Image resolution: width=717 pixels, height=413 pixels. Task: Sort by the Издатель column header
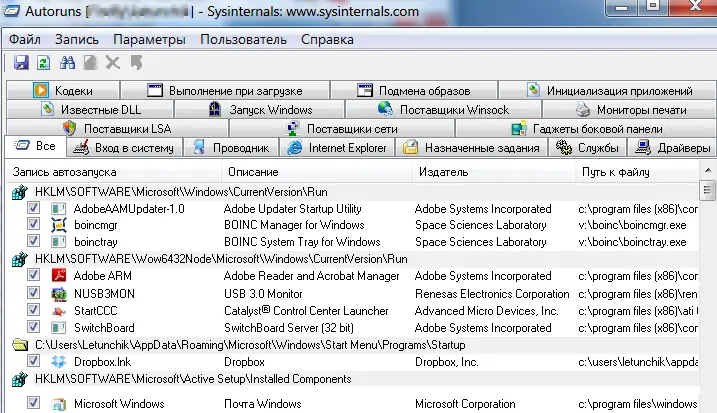pos(494,172)
